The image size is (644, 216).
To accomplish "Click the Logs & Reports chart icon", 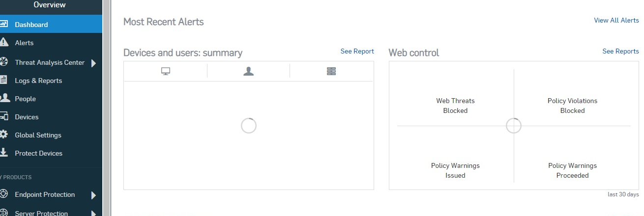I will click(x=4, y=80).
